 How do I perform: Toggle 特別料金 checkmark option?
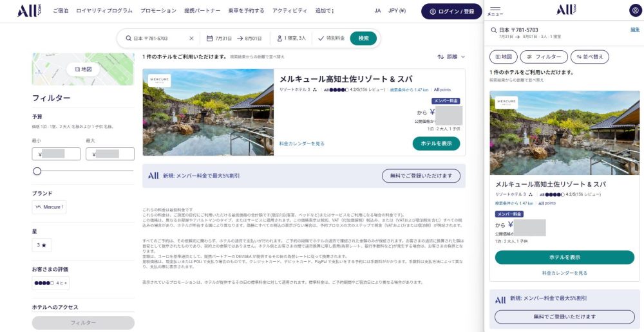[331, 38]
